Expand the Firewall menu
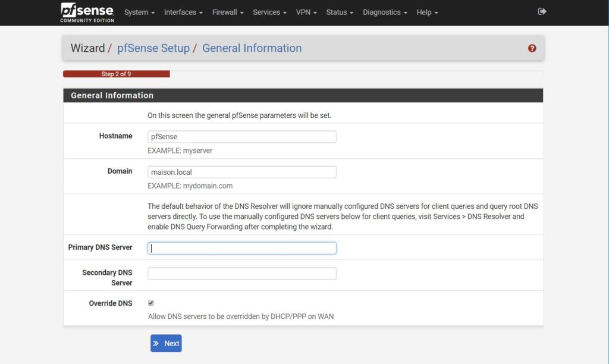 pyautogui.click(x=228, y=12)
